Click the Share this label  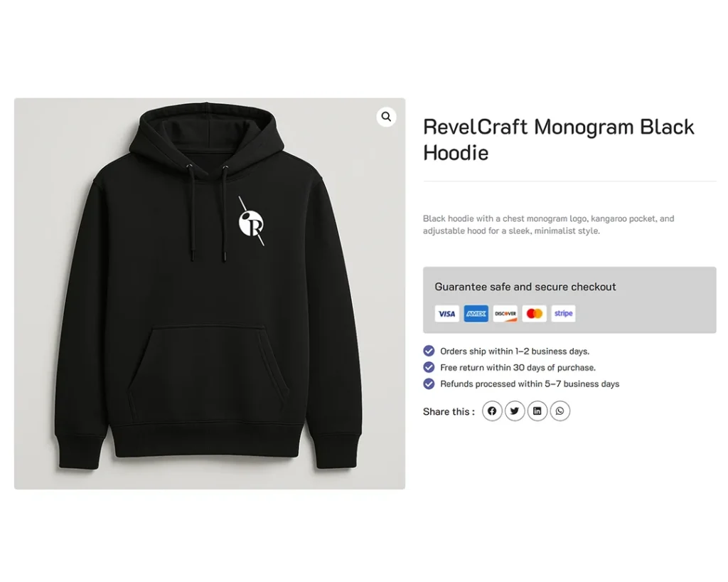tap(449, 411)
